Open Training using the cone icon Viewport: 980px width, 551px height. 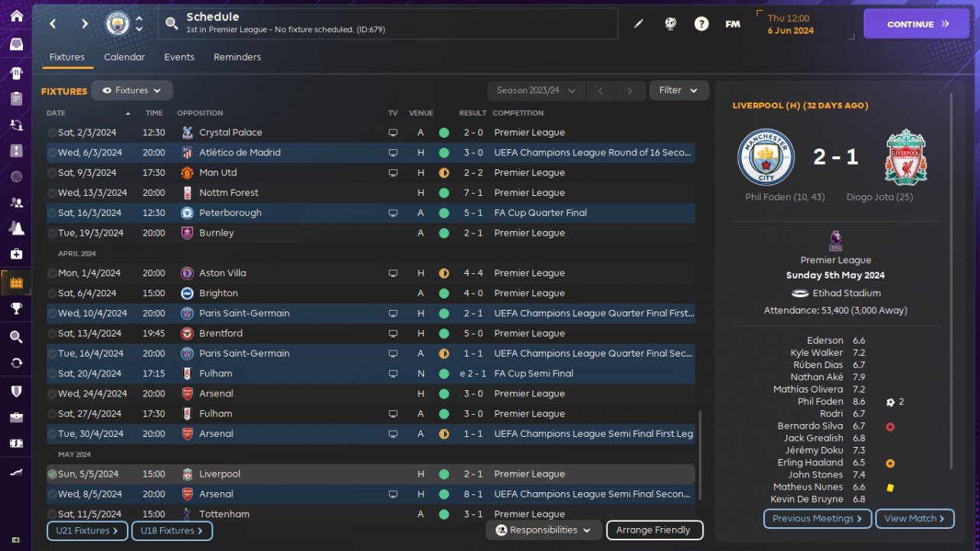click(16, 228)
